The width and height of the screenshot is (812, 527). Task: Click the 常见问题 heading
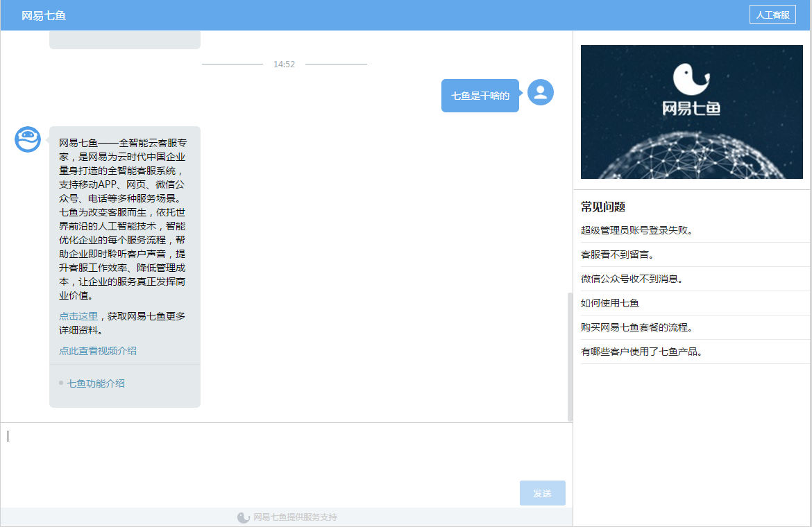tap(603, 207)
